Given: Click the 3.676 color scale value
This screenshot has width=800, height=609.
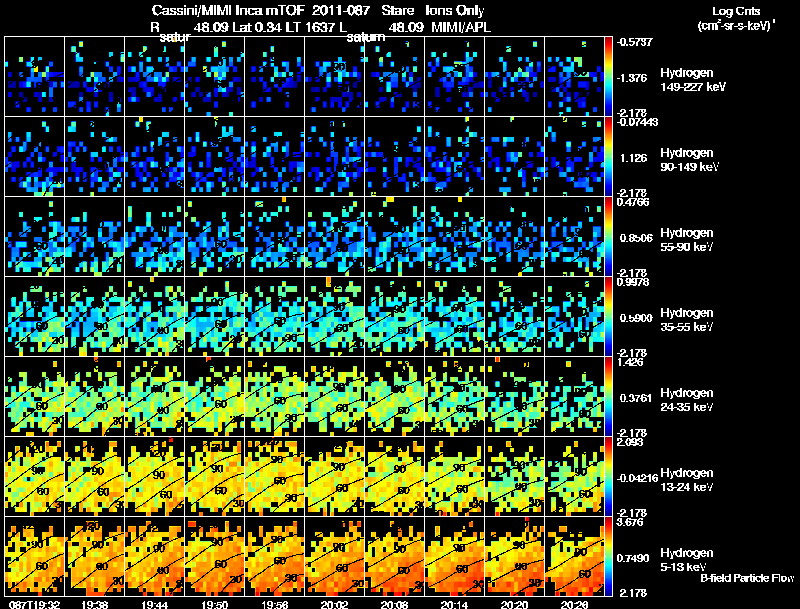Looking at the screenshot, I should pyautogui.click(x=630, y=522).
